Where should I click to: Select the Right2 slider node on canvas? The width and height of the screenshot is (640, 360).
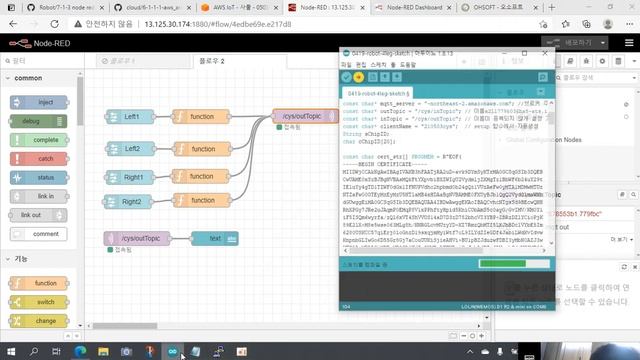(128, 202)
